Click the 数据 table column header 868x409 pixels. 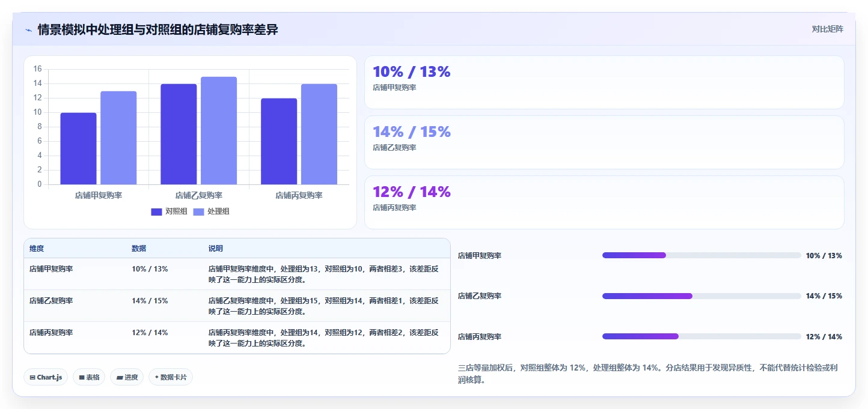139,249
